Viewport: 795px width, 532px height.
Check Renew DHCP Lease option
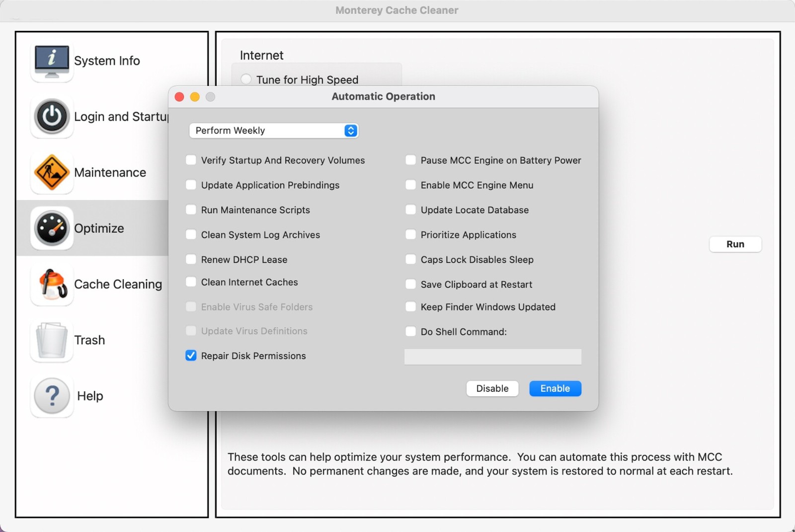point(191,259)
